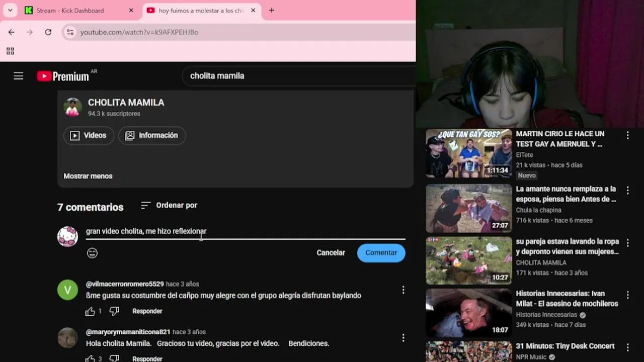Click the Información button under channel
The width and height of the screenshot is (644, 362).
click(x=152, y=135)
